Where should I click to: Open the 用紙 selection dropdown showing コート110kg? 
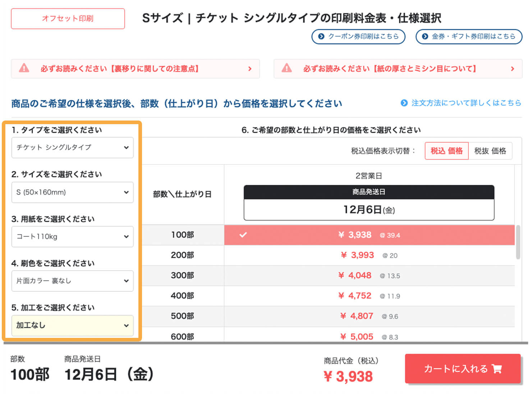click(x=72, y=237)
